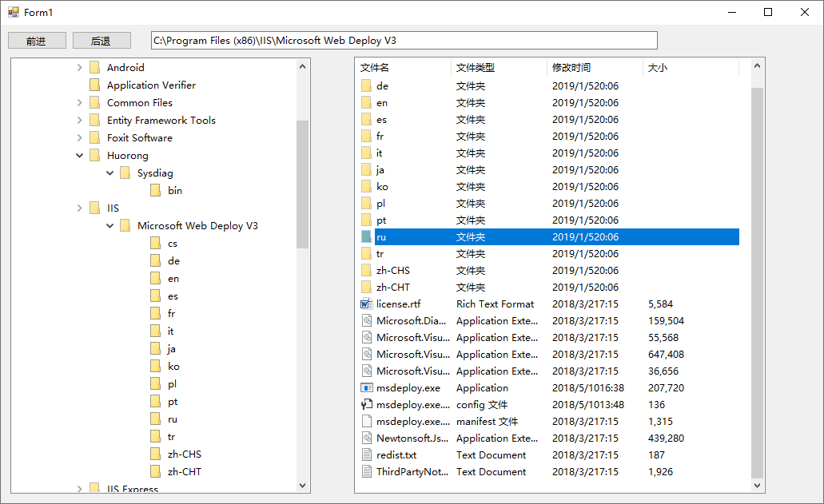Click the msdeploy.exe application icon
The width and height of the screenshot is (824, 504).
coord(366,388)
